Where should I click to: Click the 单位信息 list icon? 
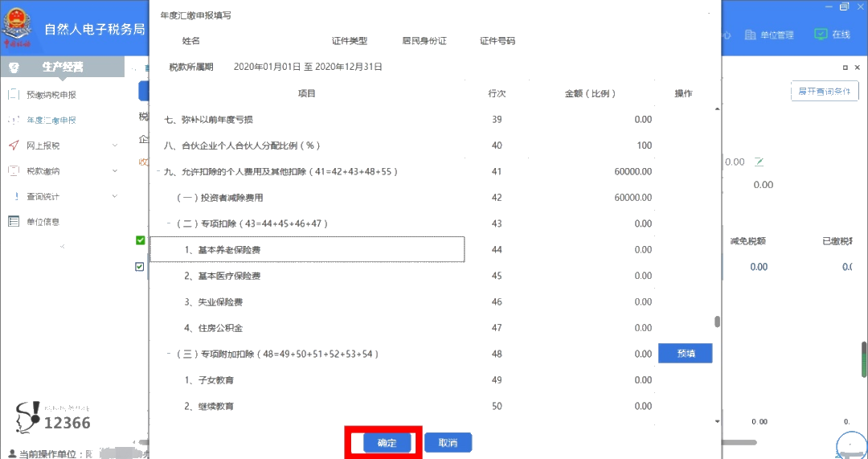[14, 222]
